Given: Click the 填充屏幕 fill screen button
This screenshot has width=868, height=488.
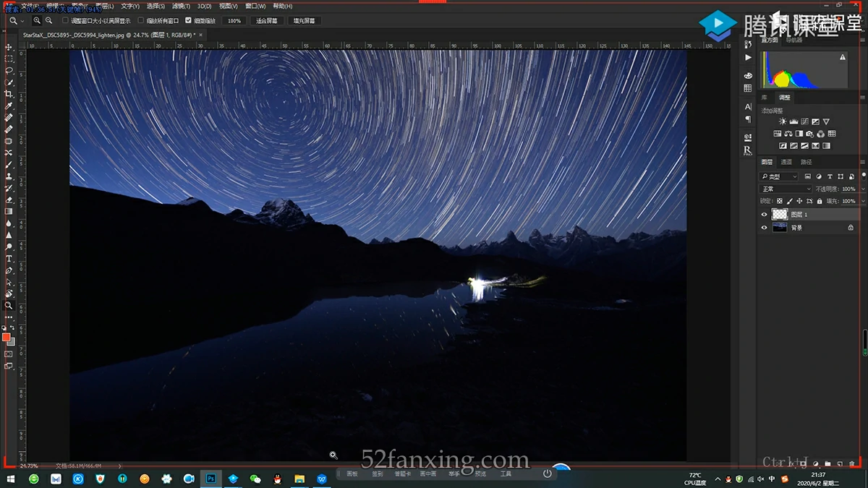Looking at the screenshot, I should point(305,21).
